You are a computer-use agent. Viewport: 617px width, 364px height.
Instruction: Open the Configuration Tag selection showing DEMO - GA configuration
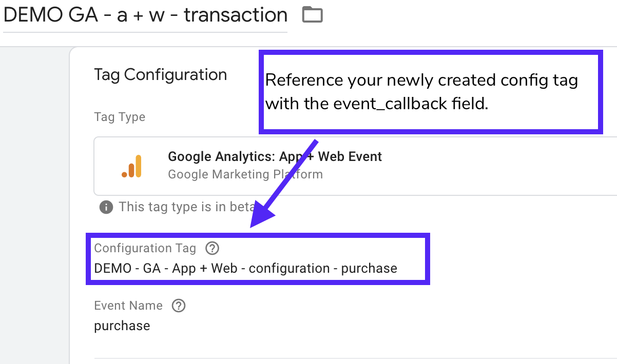coord(245,268)
